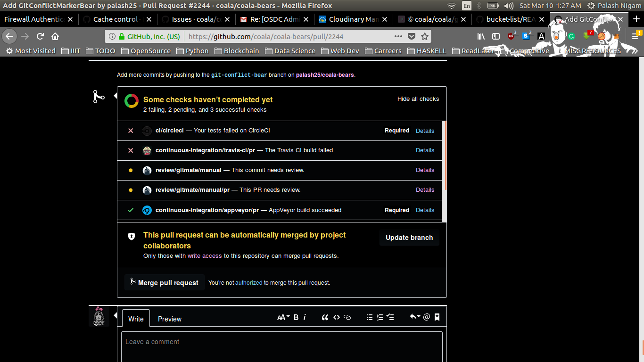Insert a bulleted list in comment
The image size is (644, 362).
pos(370,317)
